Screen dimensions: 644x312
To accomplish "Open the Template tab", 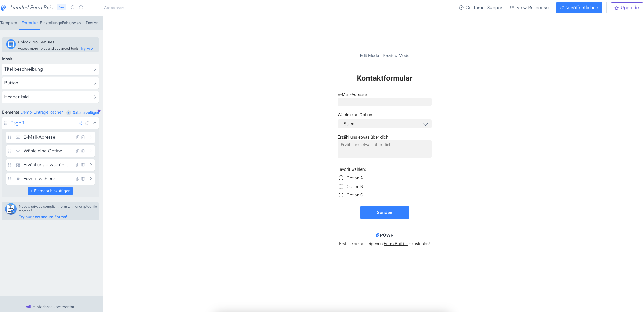I will (9, 23).
